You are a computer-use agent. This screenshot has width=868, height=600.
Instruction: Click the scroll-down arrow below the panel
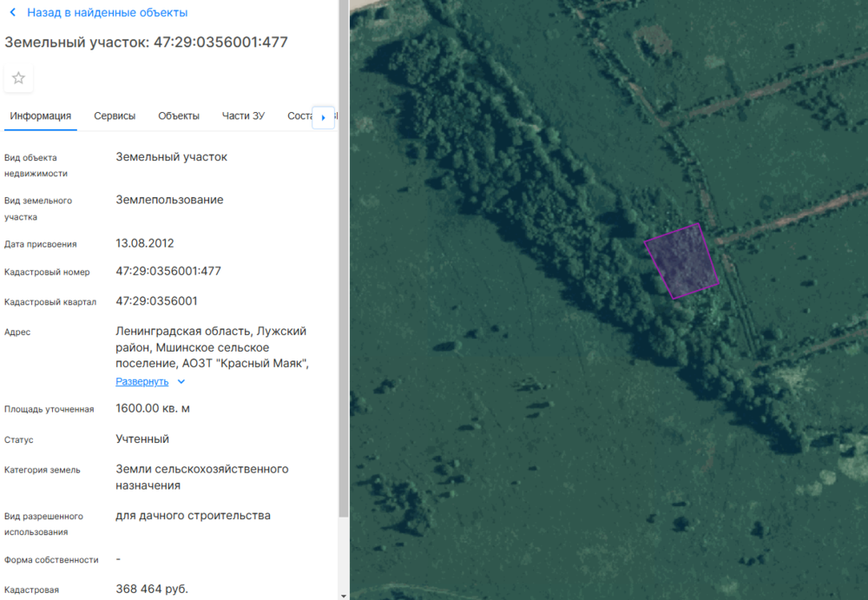pyautogui.click(x=344, y=595)
